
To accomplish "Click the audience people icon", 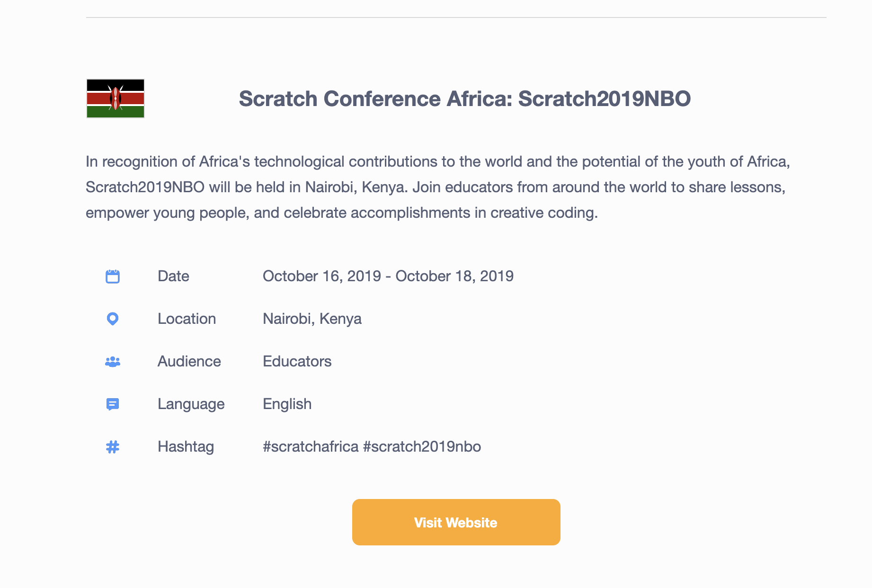I will pyautogui.click(x=112, y=361).
